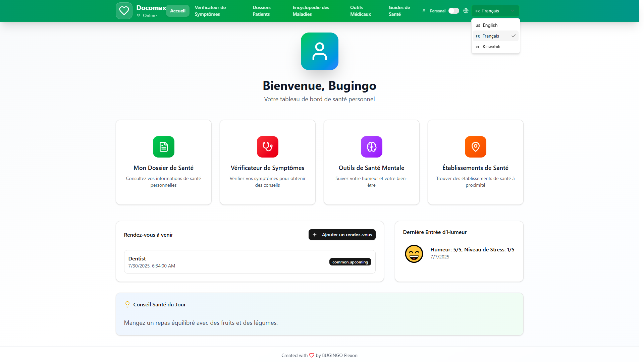This screenshot has width=644, height=362.
Task: Click the globe language icon in header
Action: [466, 11]
